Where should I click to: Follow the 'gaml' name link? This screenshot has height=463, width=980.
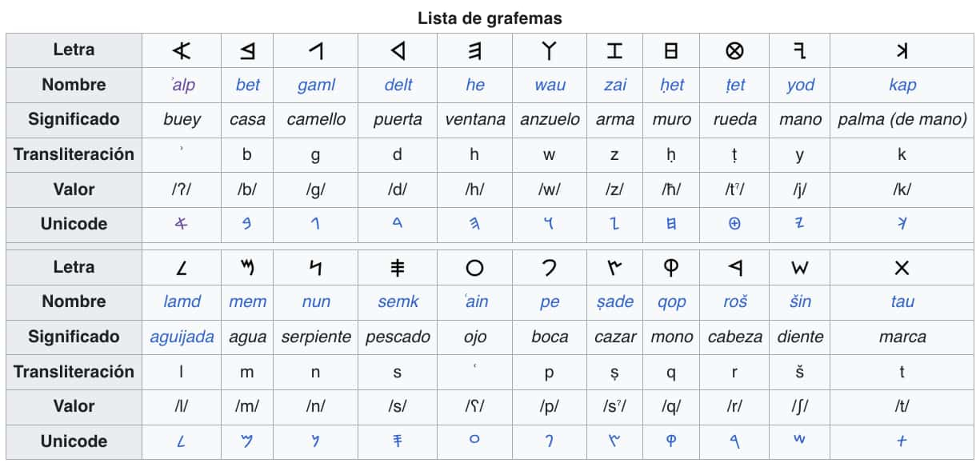316,85
